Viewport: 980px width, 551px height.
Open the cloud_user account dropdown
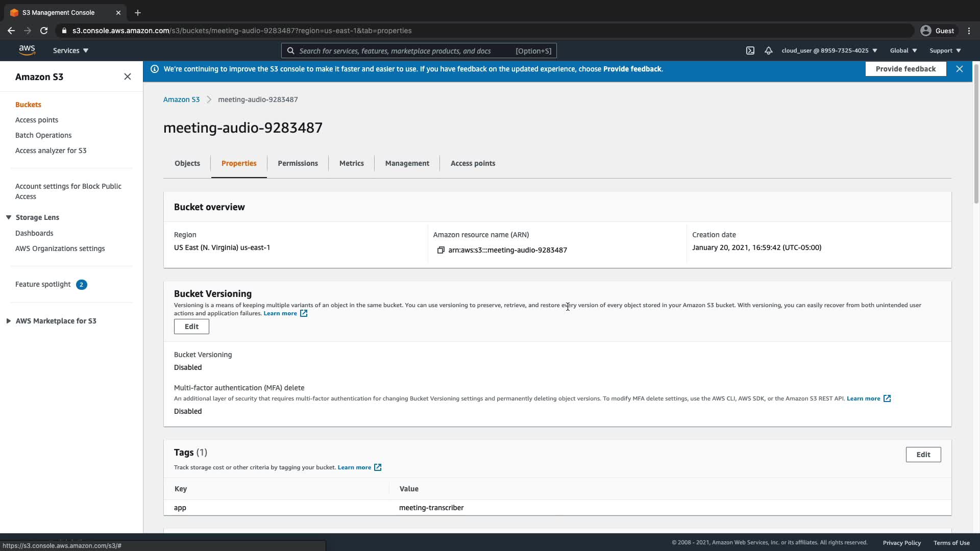[829, 51]
